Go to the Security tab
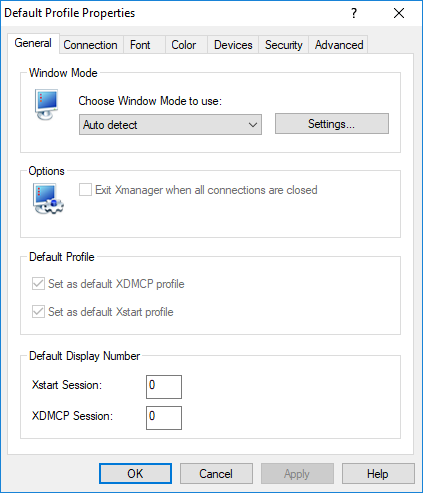Screen dimensions: 423x493 (x=284, y=45)
